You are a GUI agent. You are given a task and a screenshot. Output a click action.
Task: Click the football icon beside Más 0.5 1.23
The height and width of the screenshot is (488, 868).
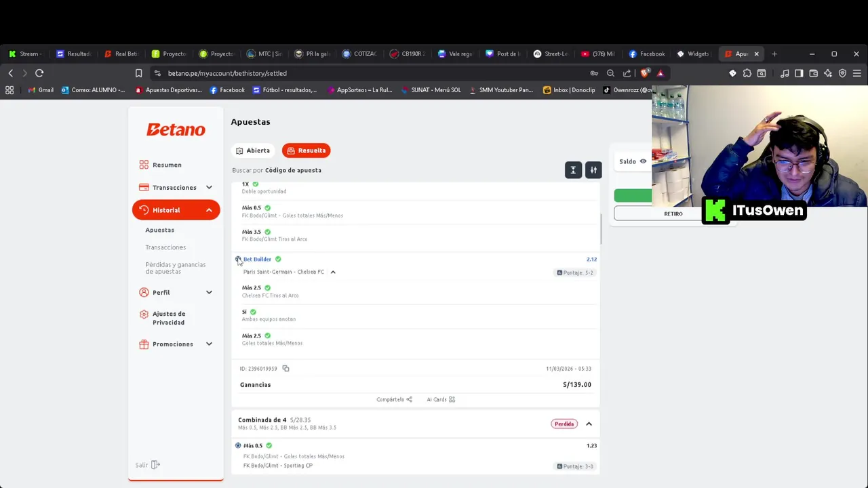(x=238, y=445)
